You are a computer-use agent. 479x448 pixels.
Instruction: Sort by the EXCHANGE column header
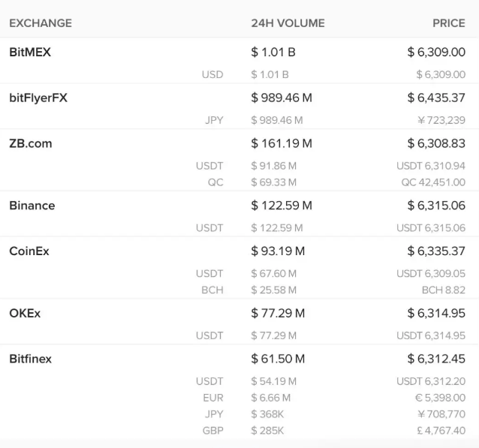41,23
